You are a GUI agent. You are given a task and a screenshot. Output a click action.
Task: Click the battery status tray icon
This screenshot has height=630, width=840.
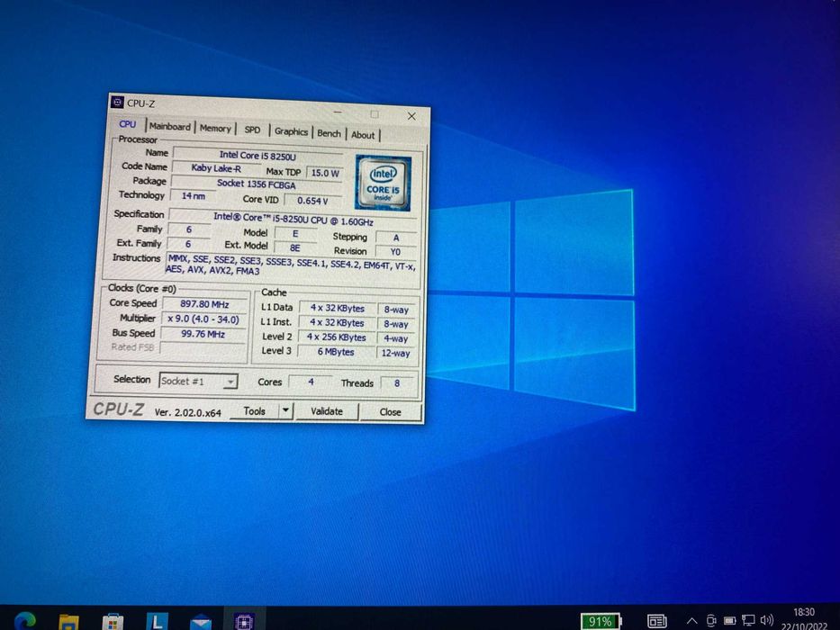pos(729,621)
